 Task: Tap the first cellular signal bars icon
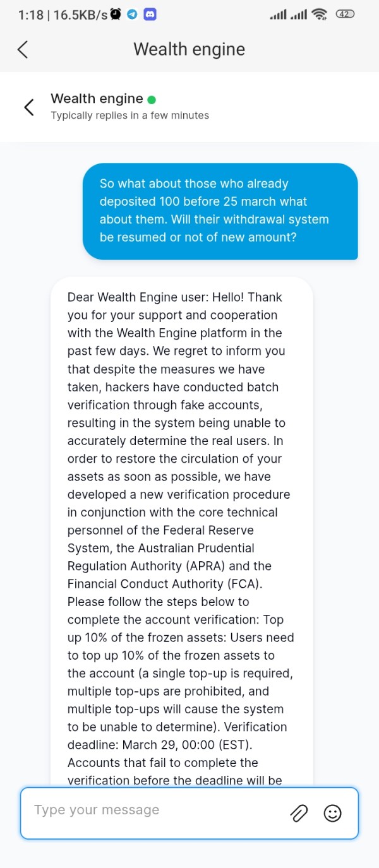click(278, 15)
